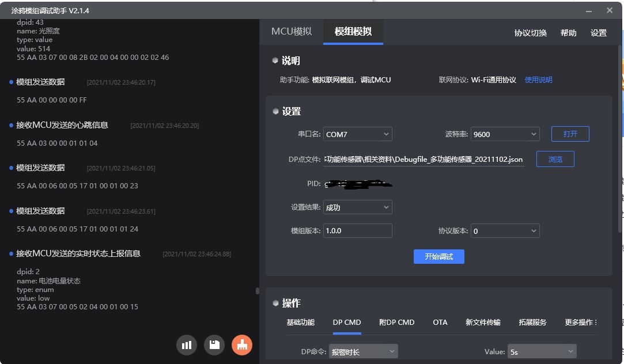This screenshot has width=624, height=364.
Task: Select the 模组模拟 tab
Action: 353,32
